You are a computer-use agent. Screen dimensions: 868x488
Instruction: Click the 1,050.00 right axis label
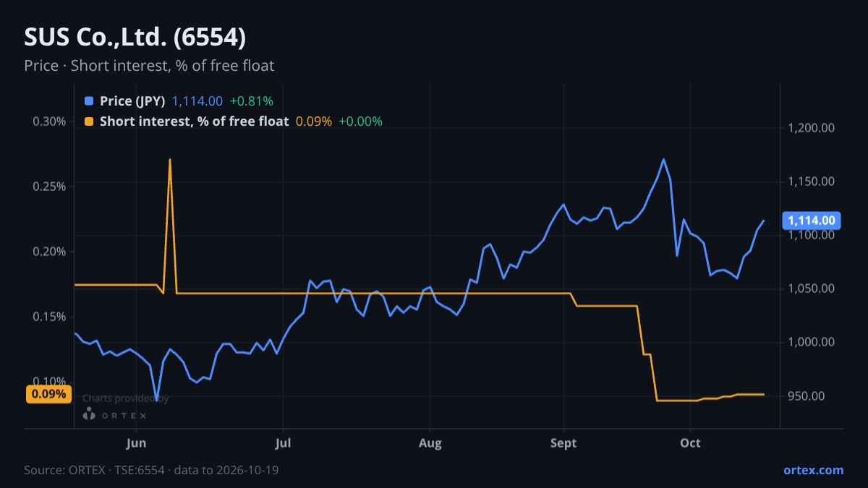pos(811,288)
